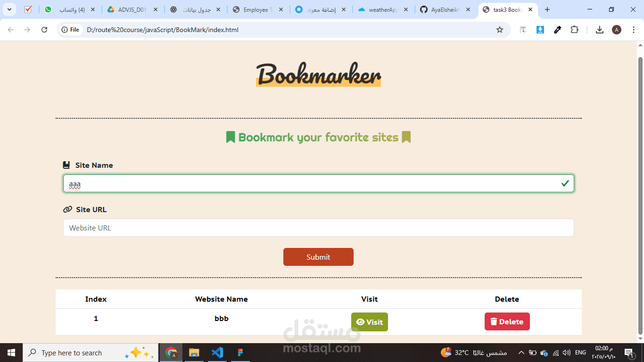644x362 pixels.
Task: Open the Chrome extensions puzzle icon
Action: [x=574, y=30]
